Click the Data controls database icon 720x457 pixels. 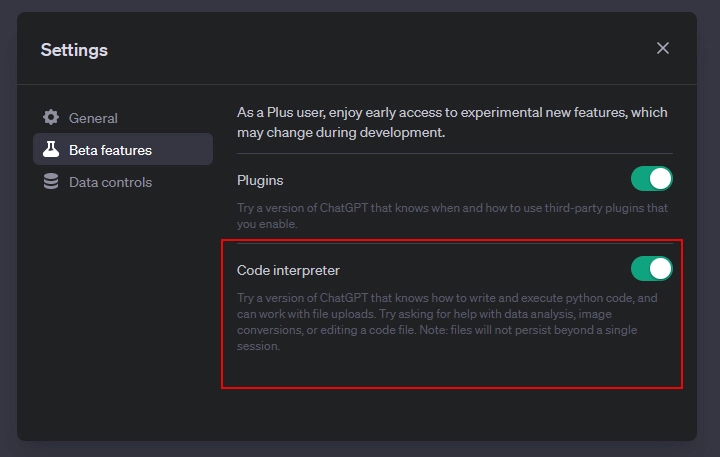pos(51,181)
